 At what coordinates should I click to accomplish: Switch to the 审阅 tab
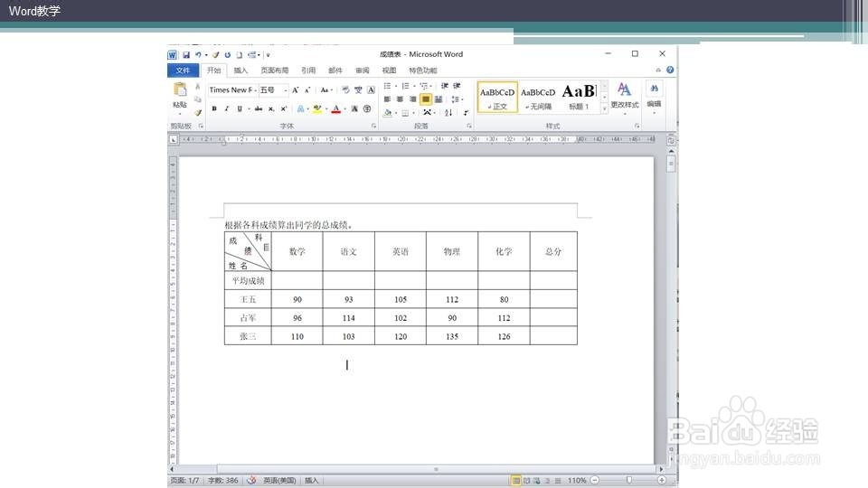pos(362,70)
